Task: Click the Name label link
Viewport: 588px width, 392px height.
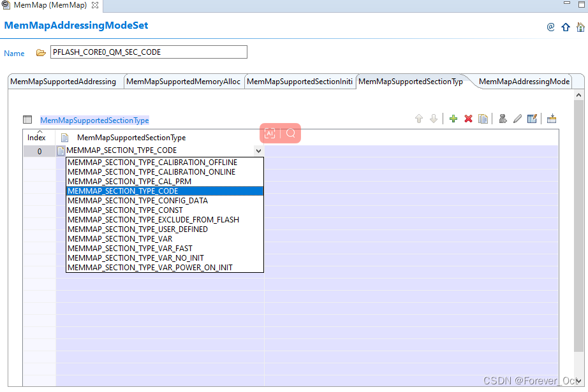Action: click(x=14, y=53)
